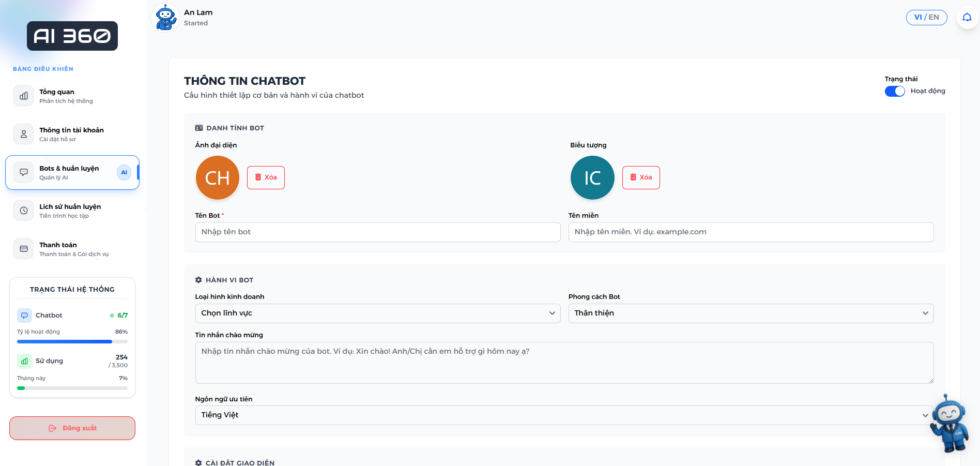Open Lịch sử huấn luyện menu item
The height and width of the screenshot is (466, 980).
70,211
